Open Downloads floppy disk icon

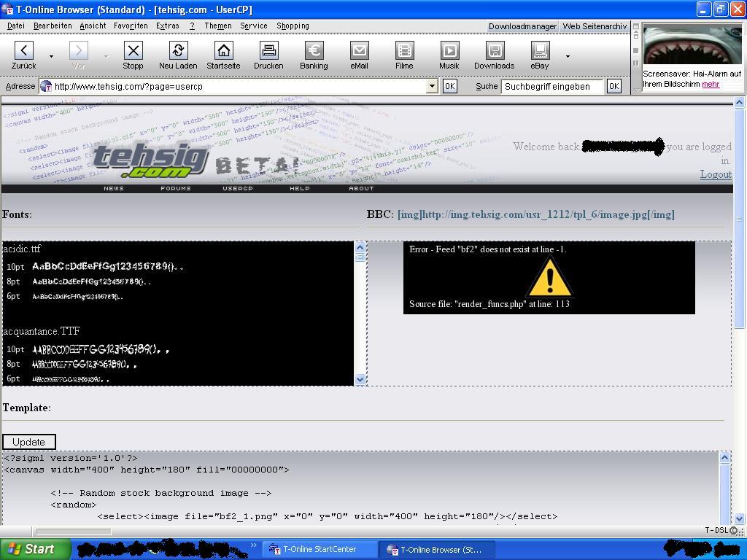coord(495,50)
